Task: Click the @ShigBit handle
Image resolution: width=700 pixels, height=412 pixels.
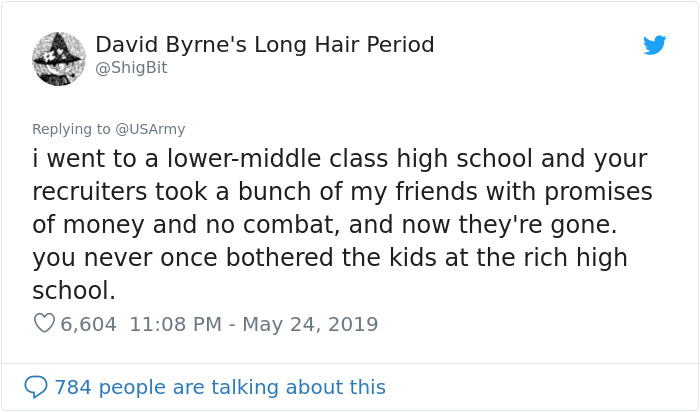Action: [131, 68]
